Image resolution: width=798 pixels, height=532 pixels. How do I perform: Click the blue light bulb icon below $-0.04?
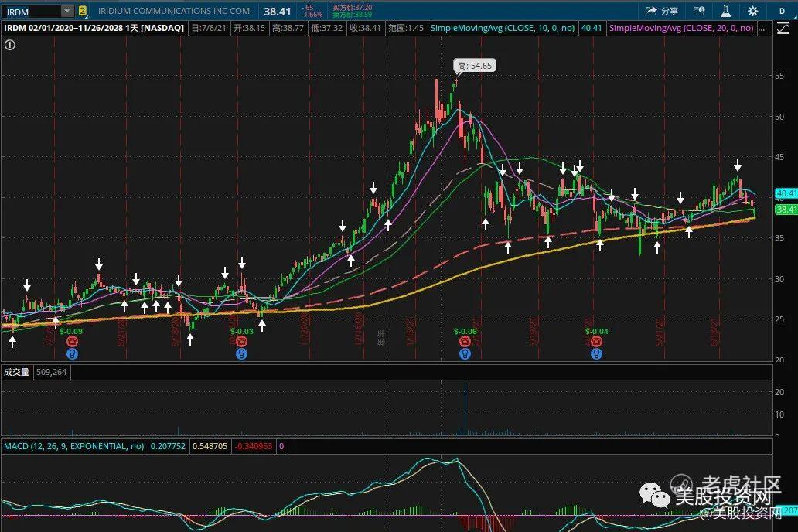point(596,353)
